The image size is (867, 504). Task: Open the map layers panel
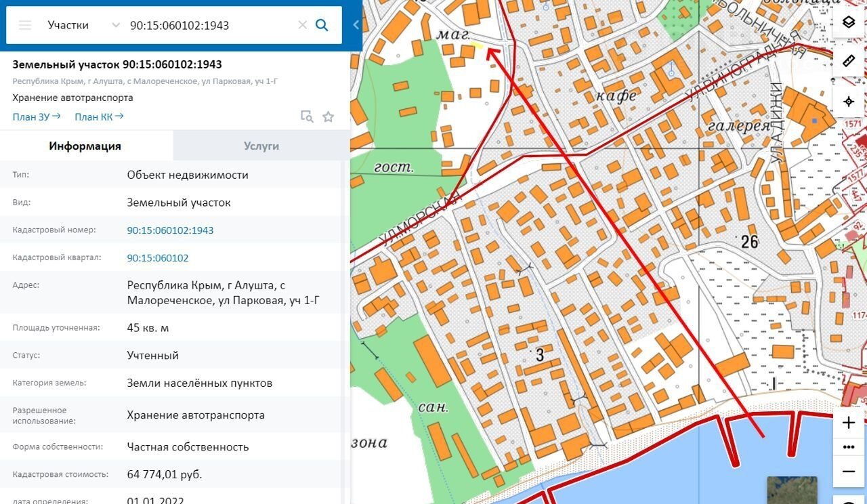point(849,22)
